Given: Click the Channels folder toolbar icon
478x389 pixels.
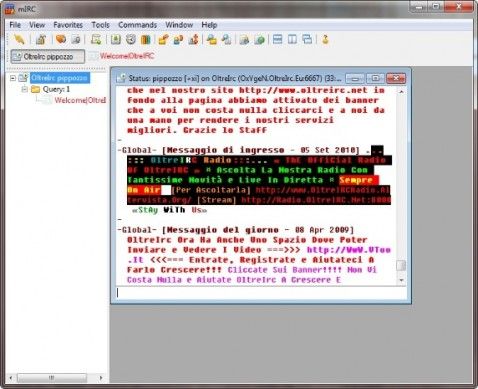Looking at the screenshot, I should pos(61,40).
